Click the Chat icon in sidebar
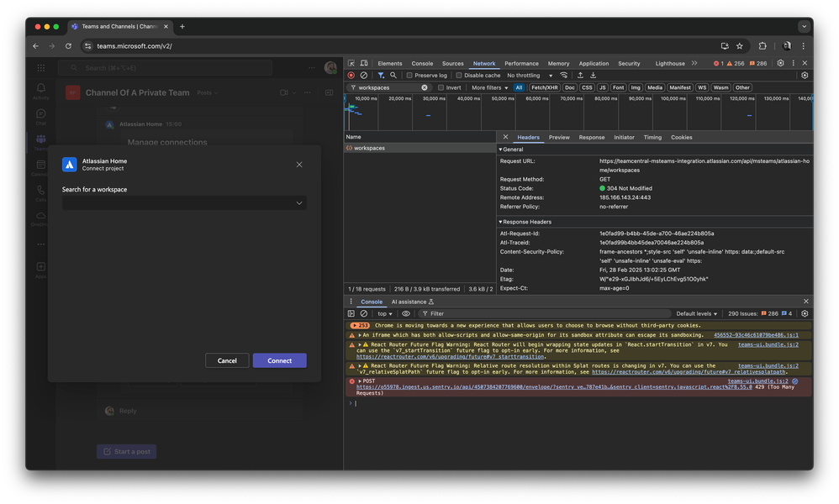Viewport: 839px width, 504px height. 40,112
